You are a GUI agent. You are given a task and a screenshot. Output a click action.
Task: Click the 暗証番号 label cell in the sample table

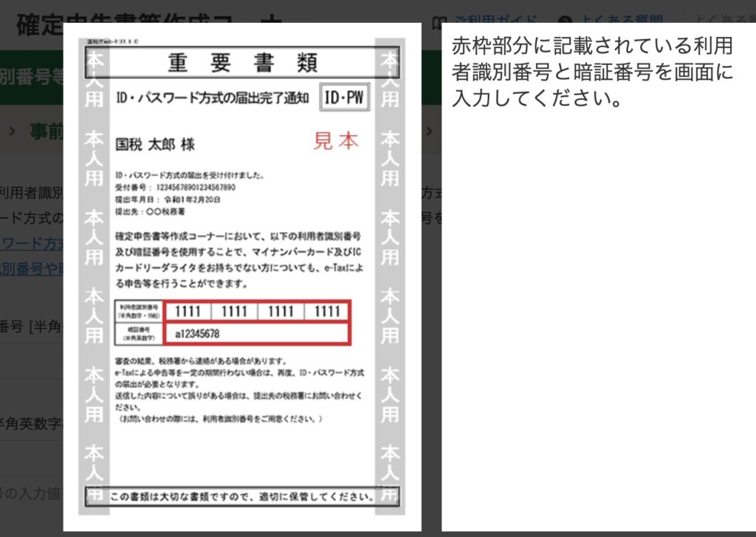[138, 334]
